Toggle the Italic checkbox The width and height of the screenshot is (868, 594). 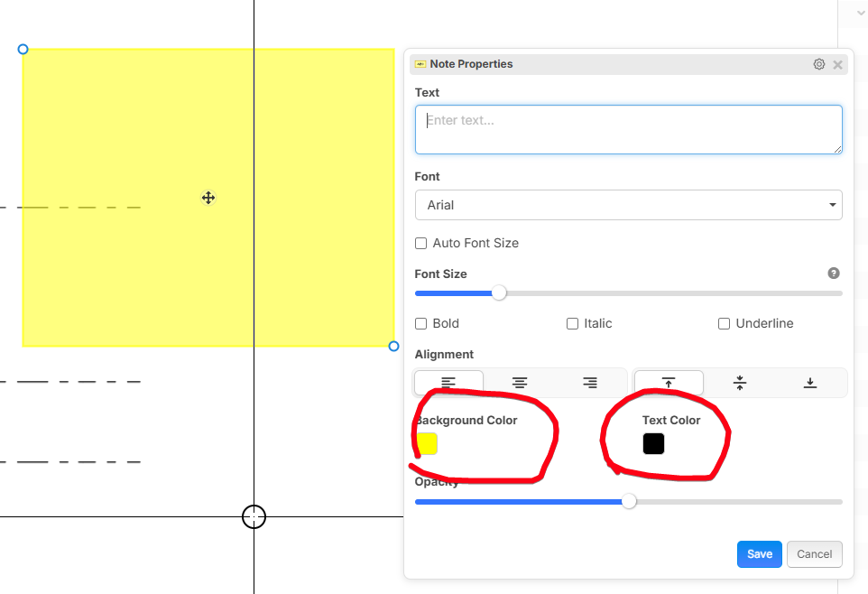(x=572, y=324)
